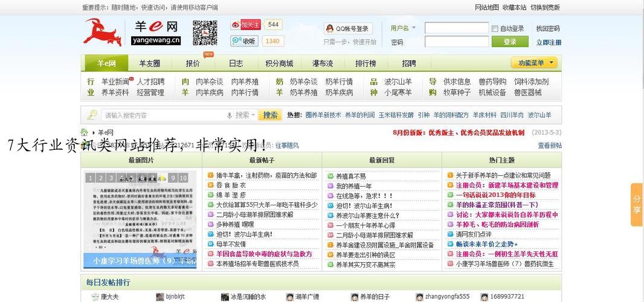
Task: Open reply 我的养殖一年
Action: [353, 185]
